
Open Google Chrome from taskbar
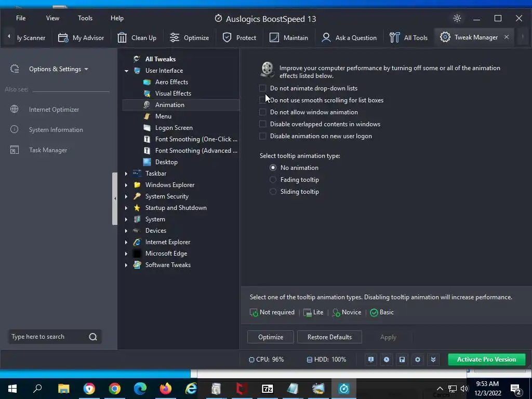115,389
